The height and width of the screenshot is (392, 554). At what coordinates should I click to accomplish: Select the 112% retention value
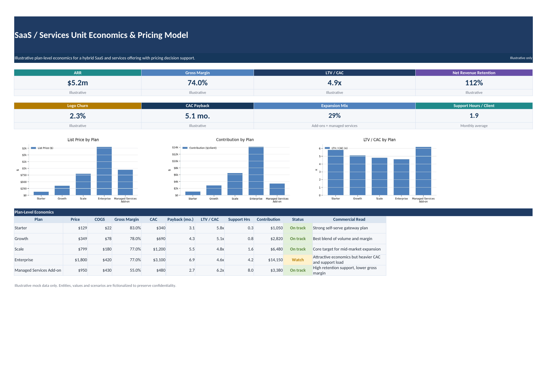pyautogui.click(x=474, y=83)
